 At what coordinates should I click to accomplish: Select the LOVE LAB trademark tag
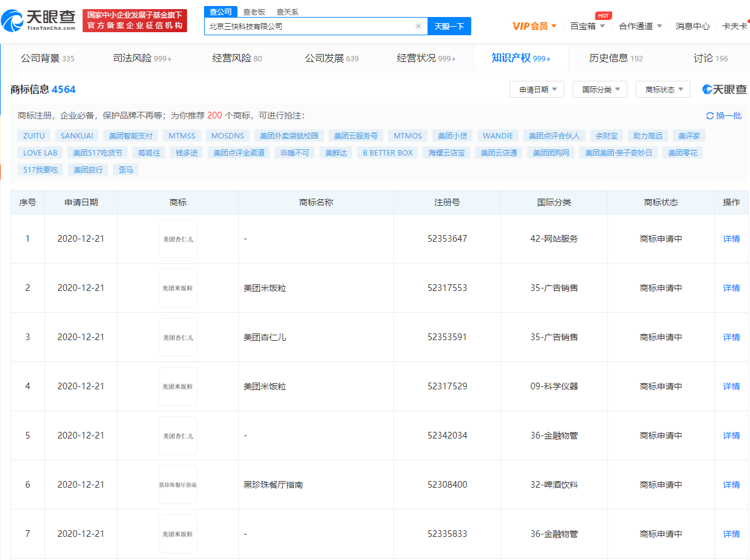(40, 152)
